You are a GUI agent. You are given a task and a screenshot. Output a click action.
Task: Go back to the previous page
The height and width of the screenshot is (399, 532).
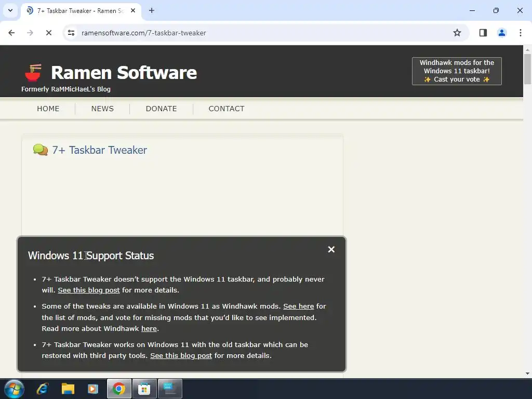(x=11, y=33)
